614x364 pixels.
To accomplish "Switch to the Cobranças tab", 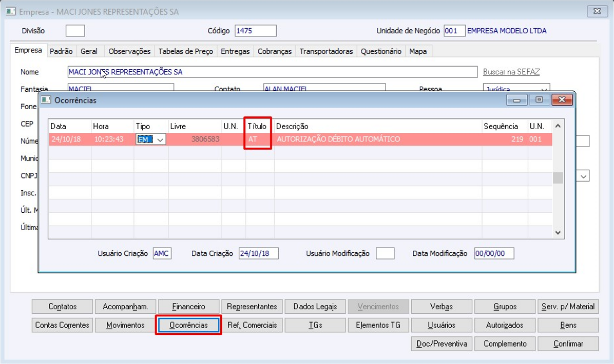I will tap(275, 51).
